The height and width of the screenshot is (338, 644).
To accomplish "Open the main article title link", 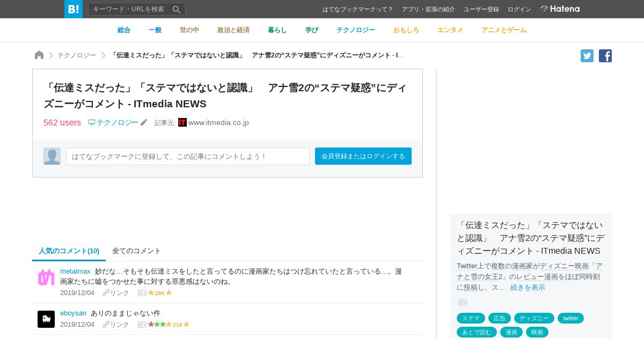I will coord(225,95).
